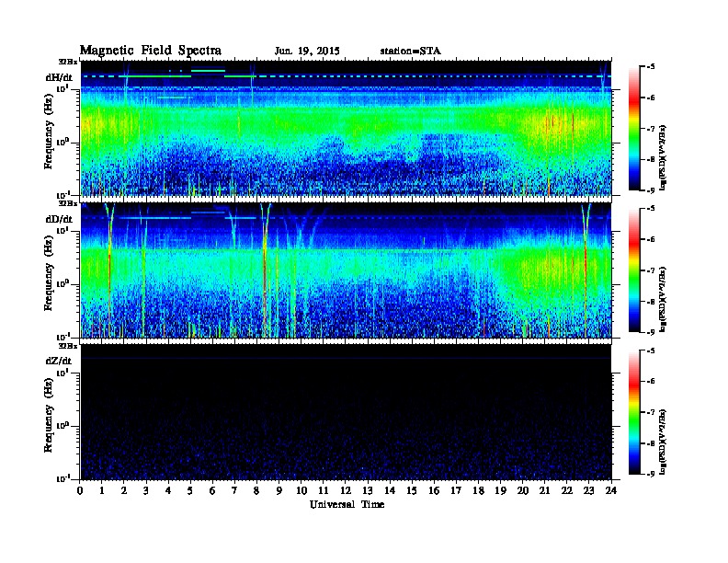Click the hour 6 tick label
The image size is (728, 563).
coord(212,490)
